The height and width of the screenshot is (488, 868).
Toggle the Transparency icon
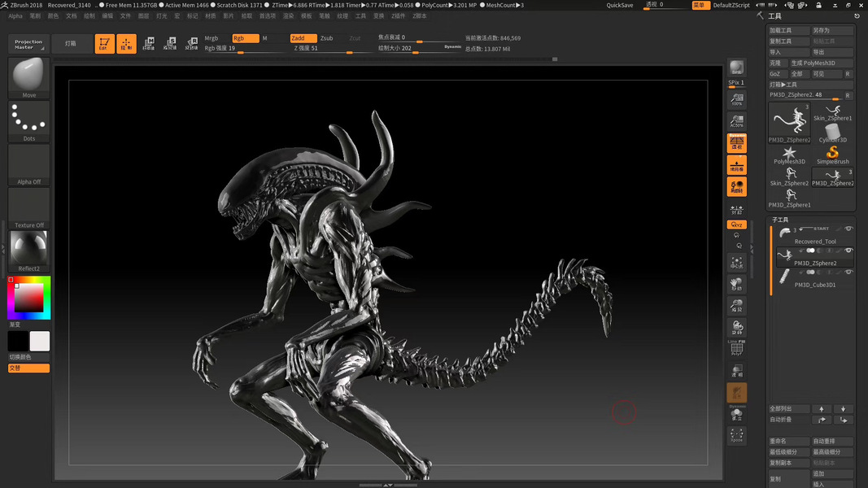pos(736,371)
